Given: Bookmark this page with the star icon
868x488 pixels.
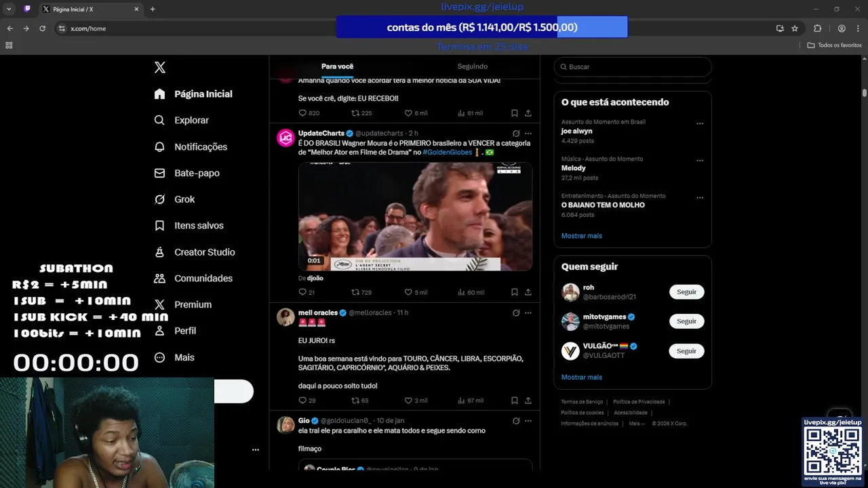Looking at the screenshot, I should click(795, 28).
